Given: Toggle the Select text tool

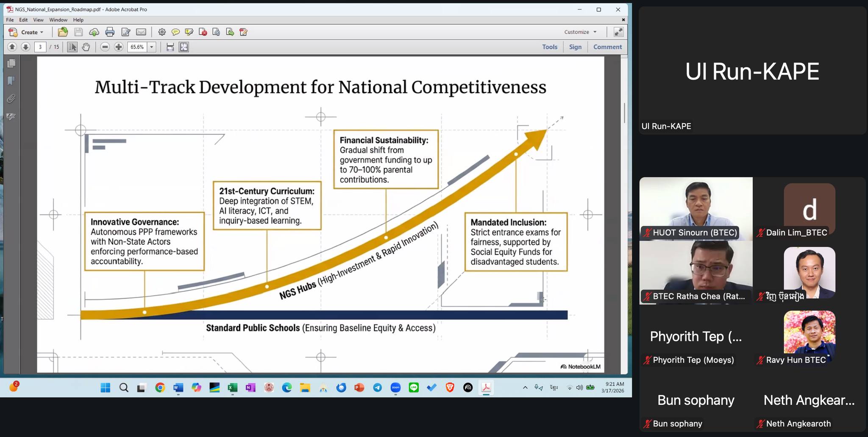Looking at the screenshot, I should coord(72,47).
